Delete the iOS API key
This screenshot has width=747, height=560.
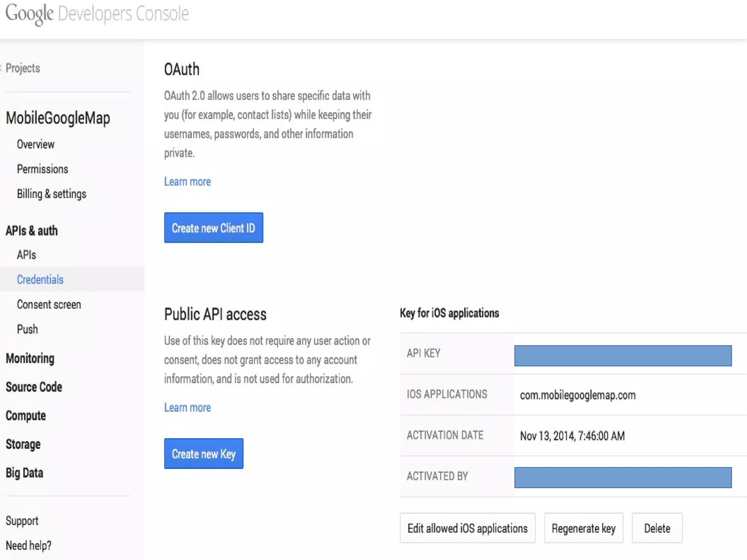[657, 528]
